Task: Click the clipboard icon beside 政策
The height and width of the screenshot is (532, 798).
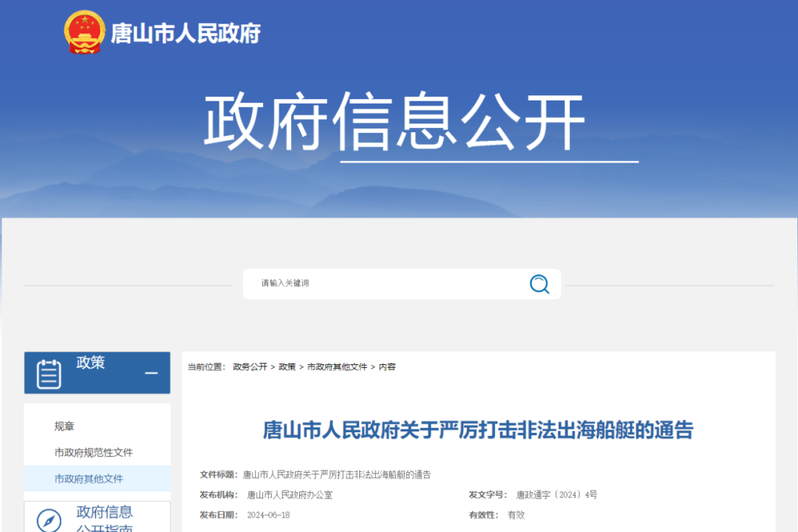Action: coord(49,373)
